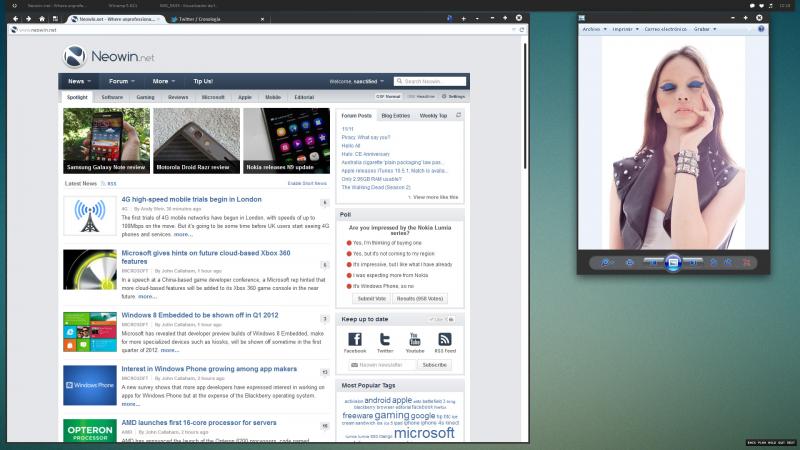The width and height of the screenshot is (800, 450).
Task: Switch to Twitter browser tab
Action: (217, 19)
